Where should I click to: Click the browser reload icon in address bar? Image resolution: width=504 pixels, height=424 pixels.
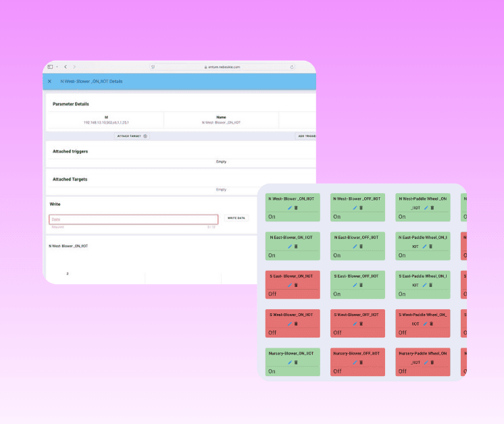(x=292, y=67)
